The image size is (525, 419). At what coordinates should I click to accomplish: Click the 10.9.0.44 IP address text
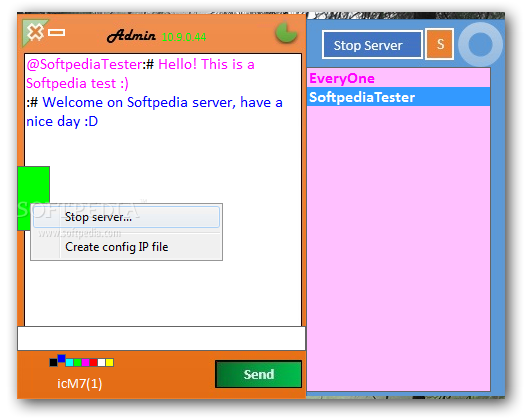(184, 37)
